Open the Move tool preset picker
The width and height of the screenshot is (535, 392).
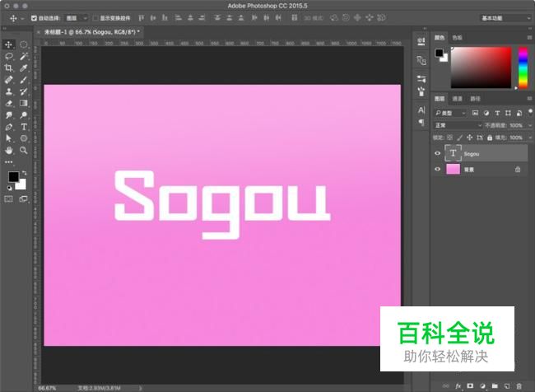tap(22, 18)
